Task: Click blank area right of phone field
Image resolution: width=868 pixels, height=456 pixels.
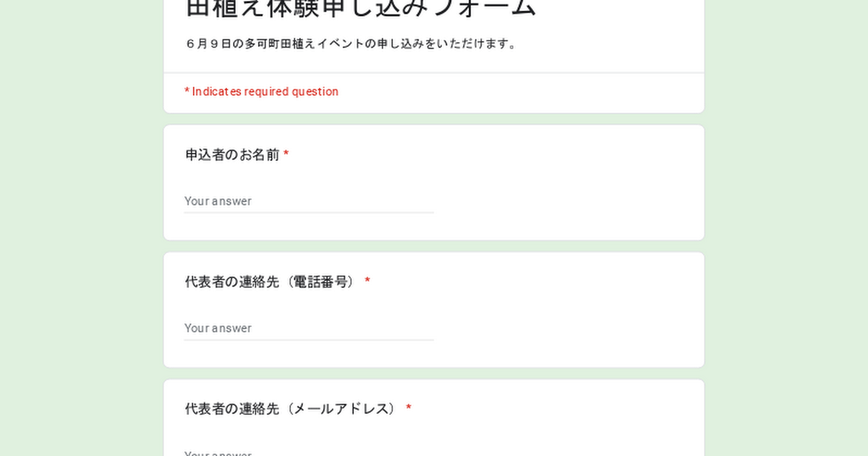Action: point(564,322)
